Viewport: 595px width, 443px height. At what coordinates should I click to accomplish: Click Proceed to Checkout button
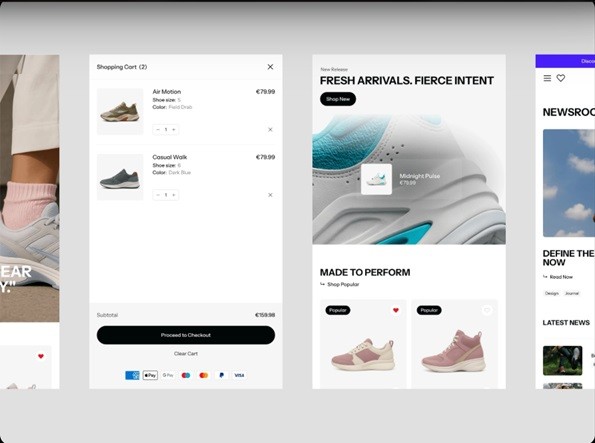pos(186,335)
